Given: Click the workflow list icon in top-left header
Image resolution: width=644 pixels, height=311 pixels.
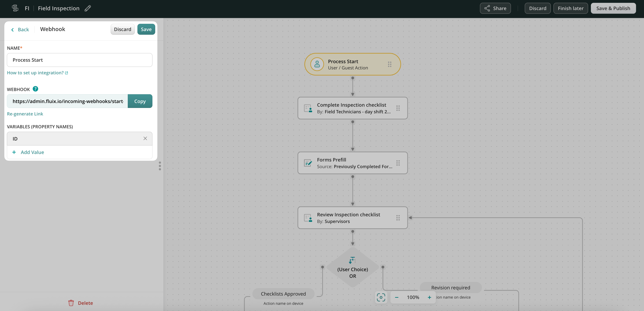Looking at the screenshot, I should tap(15, 8).
